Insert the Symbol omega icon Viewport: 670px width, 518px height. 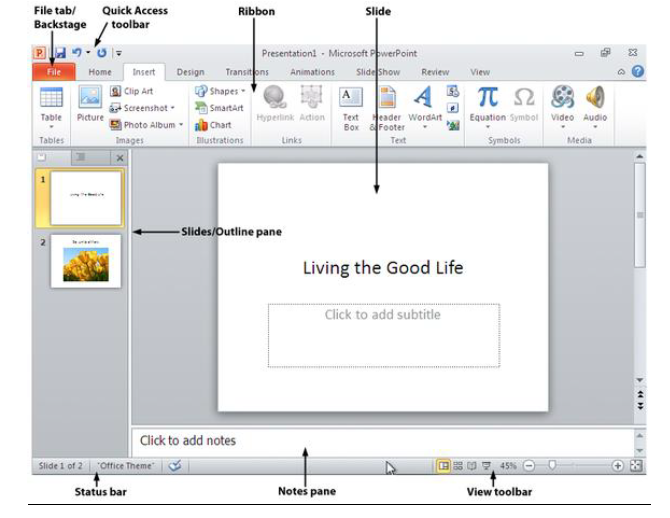pos(524,103)
